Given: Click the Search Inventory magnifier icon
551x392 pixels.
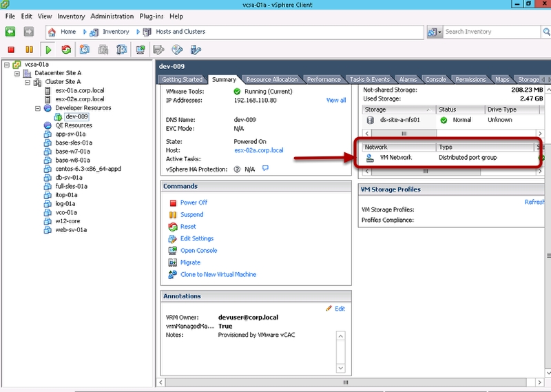Looking at the screenshot, I should (546, 32).
